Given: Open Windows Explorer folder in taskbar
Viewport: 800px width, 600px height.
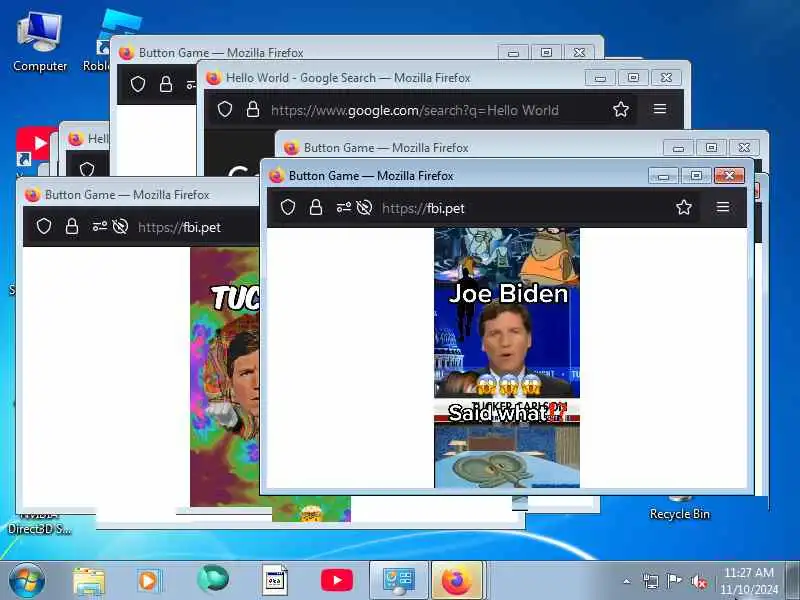Looking at the screenshot, I should tap(89, 581).
